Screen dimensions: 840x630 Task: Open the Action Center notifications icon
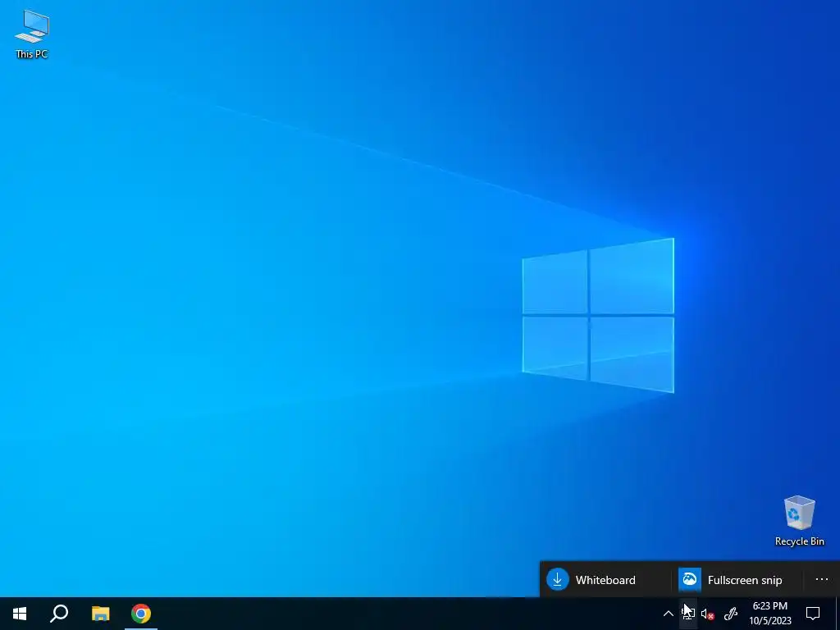(813, 614)
